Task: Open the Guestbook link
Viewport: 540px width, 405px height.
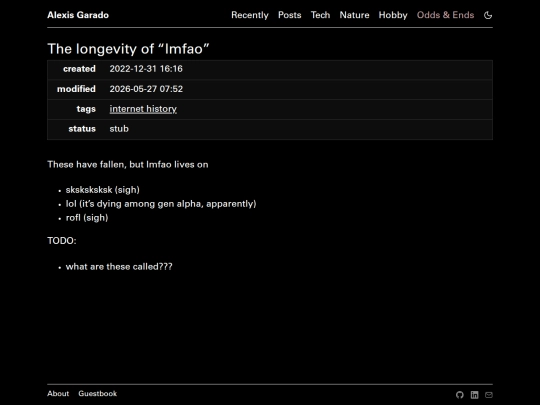Action: (97, 394)
